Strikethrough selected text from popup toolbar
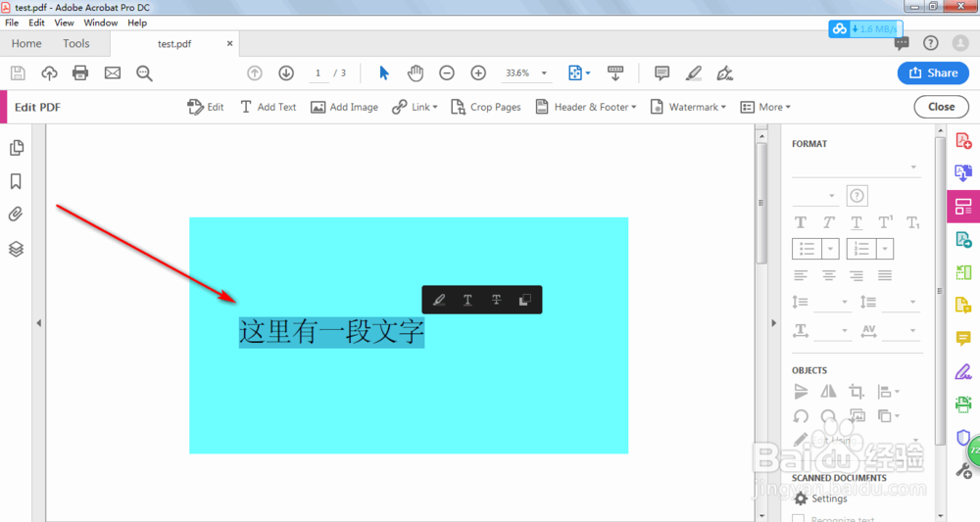980x522 pixels. point(496,300)
